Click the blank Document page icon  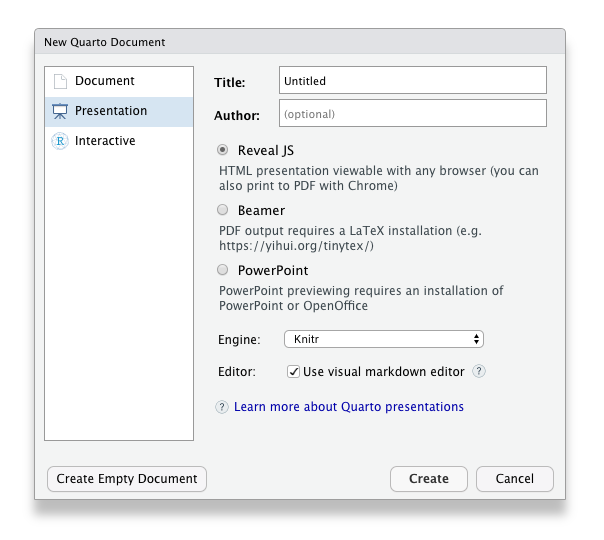click(60, 81)
